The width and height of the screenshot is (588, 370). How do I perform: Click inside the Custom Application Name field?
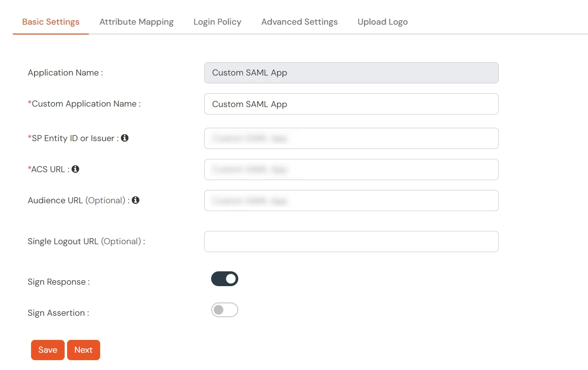pos(351,104)
